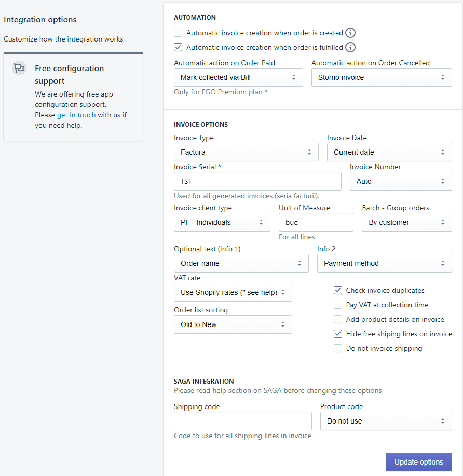The height and width of the screenshot is (476, 463).
Task: Open Optional text (Info 1) dropdown
Action: coord(241,263)
